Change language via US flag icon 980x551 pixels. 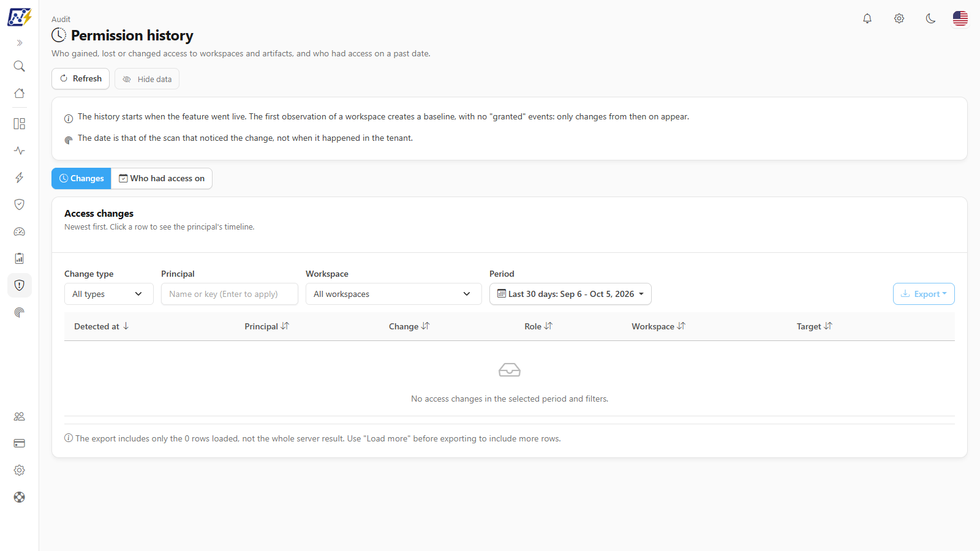click(x=960, y=18)
